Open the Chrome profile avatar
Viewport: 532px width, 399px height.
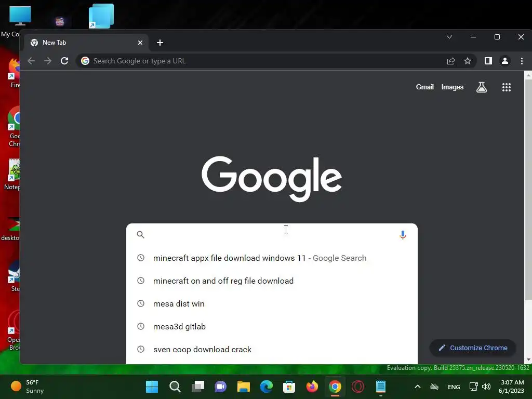(505, 61)
